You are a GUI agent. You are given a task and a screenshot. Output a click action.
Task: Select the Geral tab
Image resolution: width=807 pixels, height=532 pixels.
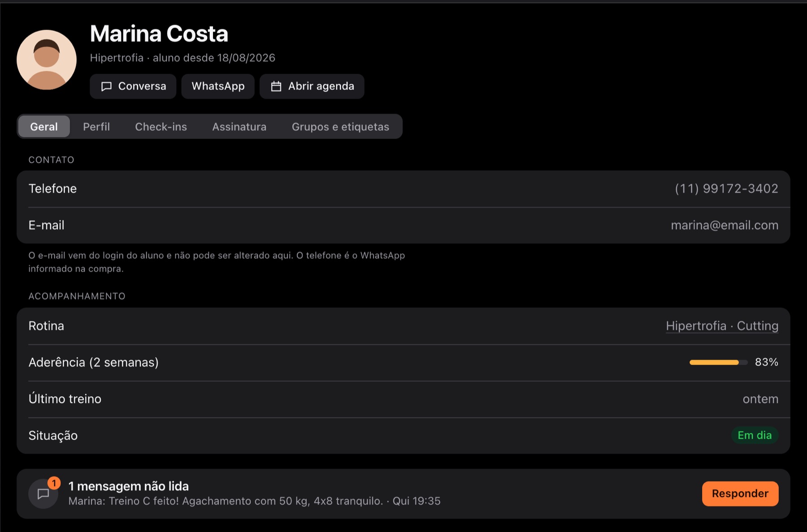(x=44, y=127)
